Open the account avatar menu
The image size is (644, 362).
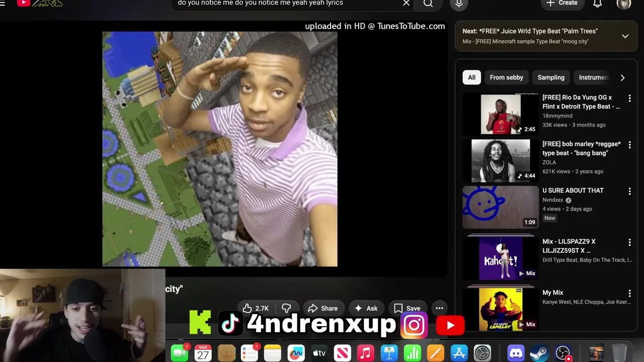click(x=623, y=4)
